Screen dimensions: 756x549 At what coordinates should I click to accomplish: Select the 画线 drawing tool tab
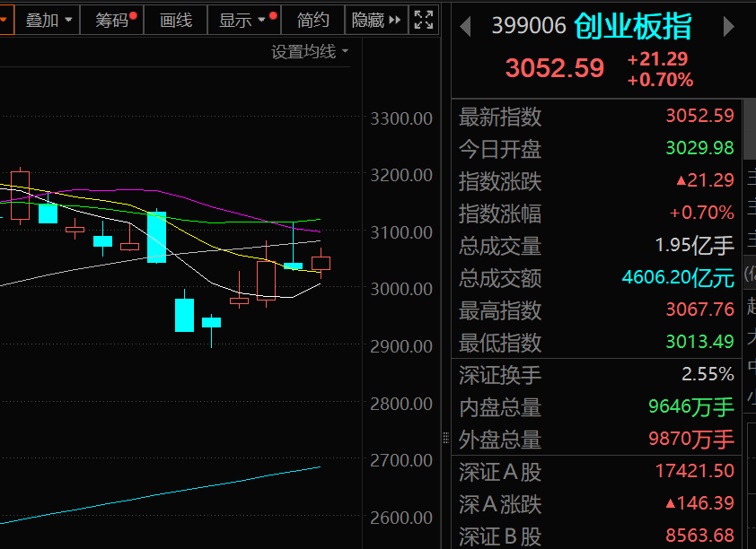point(175,20)
